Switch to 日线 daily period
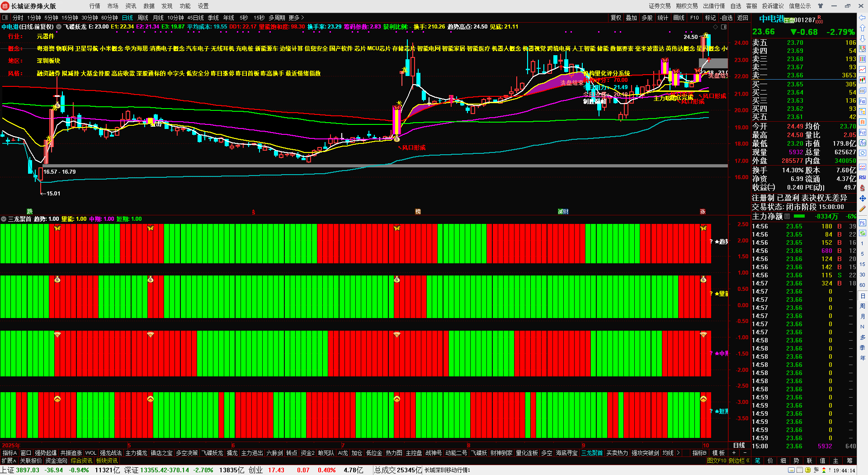This screenshot has width=868, height=475. [127, 18]
